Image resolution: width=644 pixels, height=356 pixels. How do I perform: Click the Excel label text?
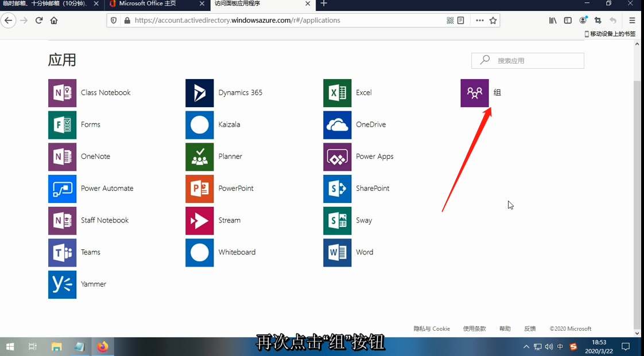click(x=363, y=93)
